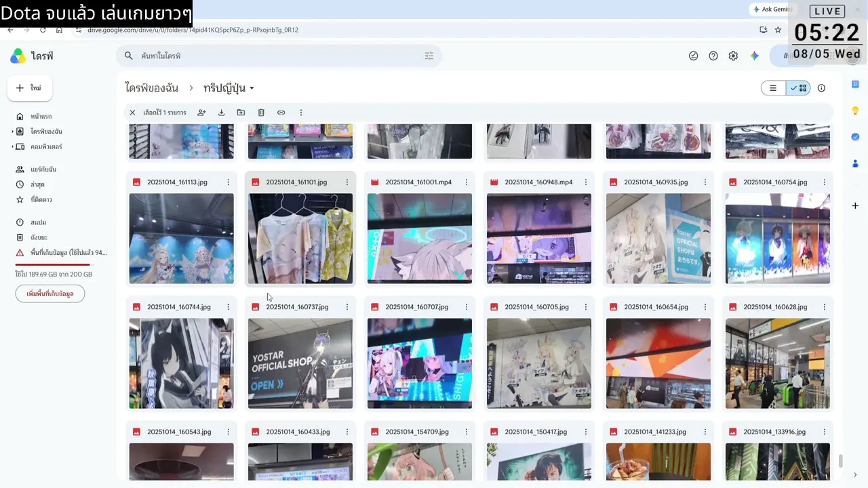The image size is (868, 488).
Task: Click the ใหม่ new button
Action: click(x=30, y=88)
